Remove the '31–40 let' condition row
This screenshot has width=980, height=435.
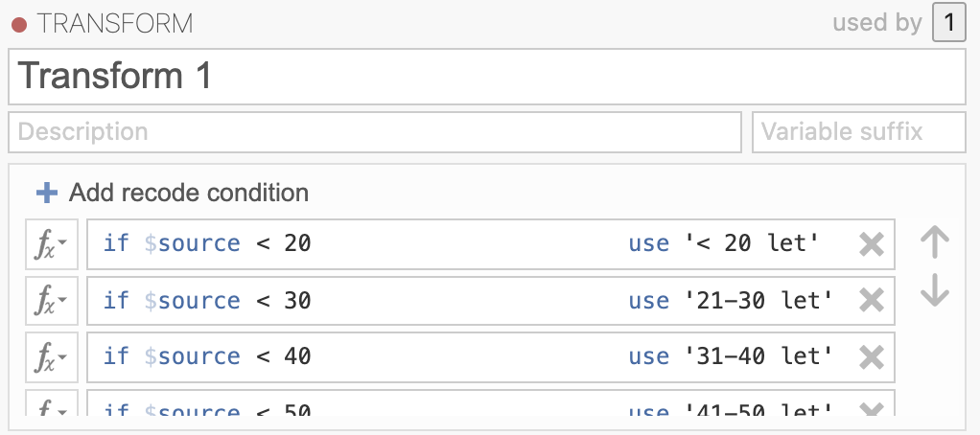(872, 357)
